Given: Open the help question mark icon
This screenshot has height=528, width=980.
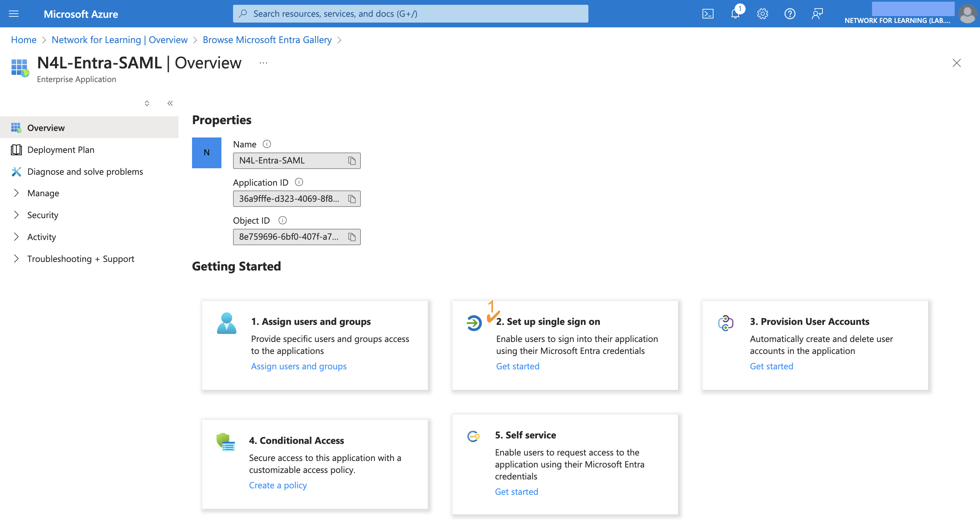Looking at the screenshot, I should tap(789, 13).
